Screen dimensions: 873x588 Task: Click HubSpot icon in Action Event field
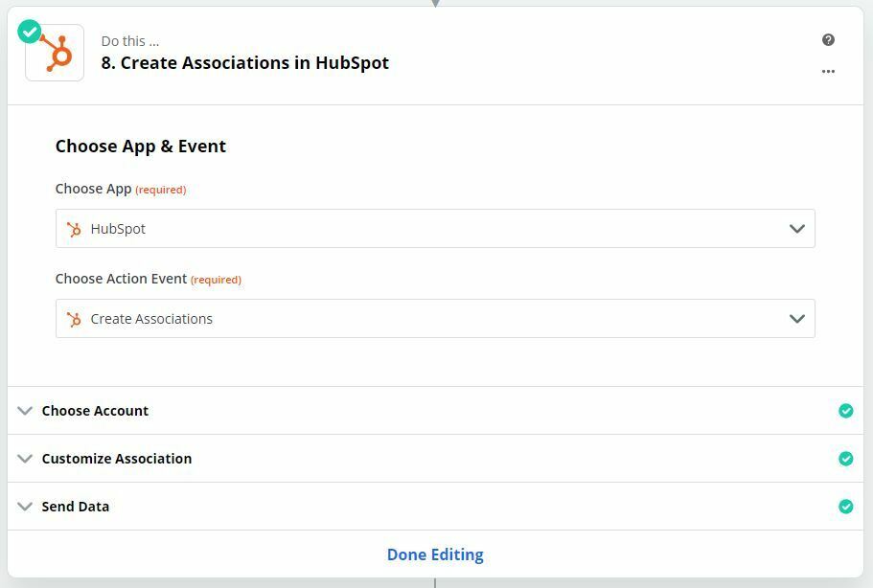pyautogui.click(x=74, y=319)
